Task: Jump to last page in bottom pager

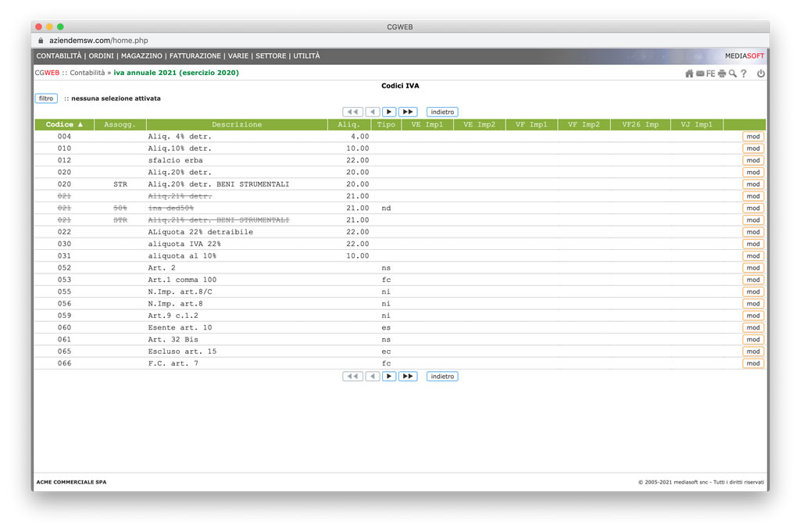Action: tap(408, 377)
